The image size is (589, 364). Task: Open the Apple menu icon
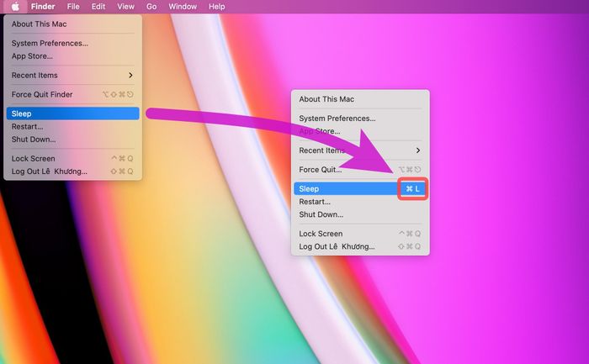[15, 7]
